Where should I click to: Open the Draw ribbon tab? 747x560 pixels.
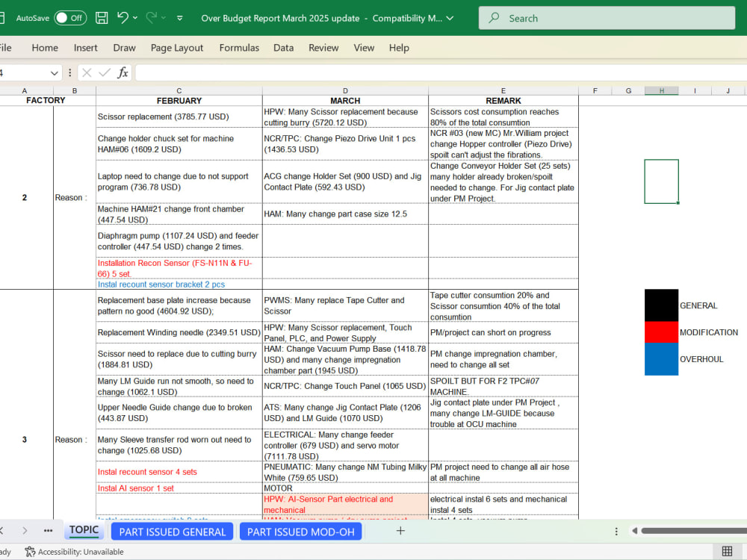click(124, 48)
